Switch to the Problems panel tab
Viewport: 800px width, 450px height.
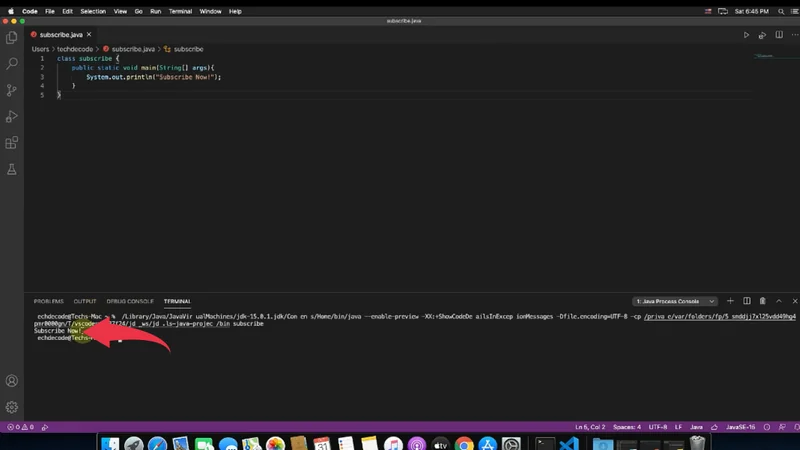coord(48,301)
